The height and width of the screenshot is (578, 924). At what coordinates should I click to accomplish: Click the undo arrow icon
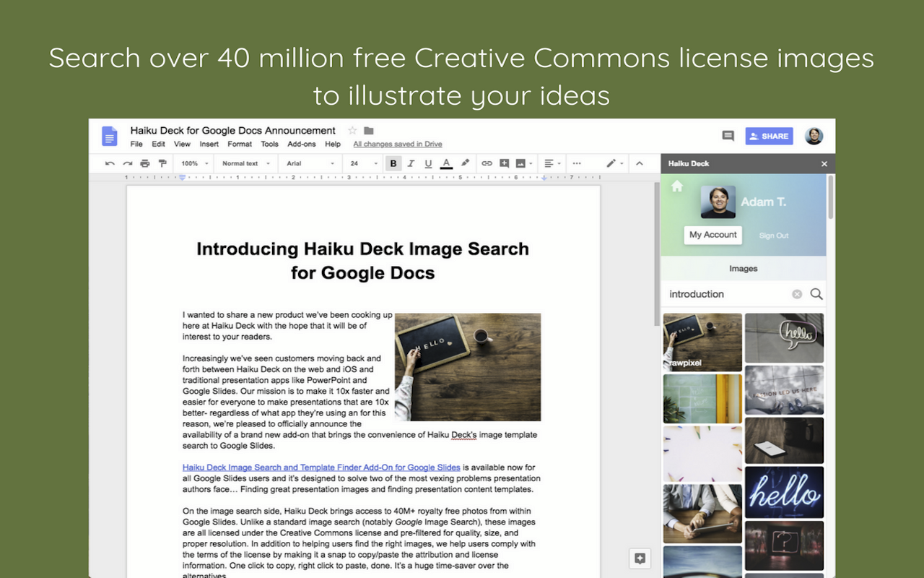(x=110, y=163)
